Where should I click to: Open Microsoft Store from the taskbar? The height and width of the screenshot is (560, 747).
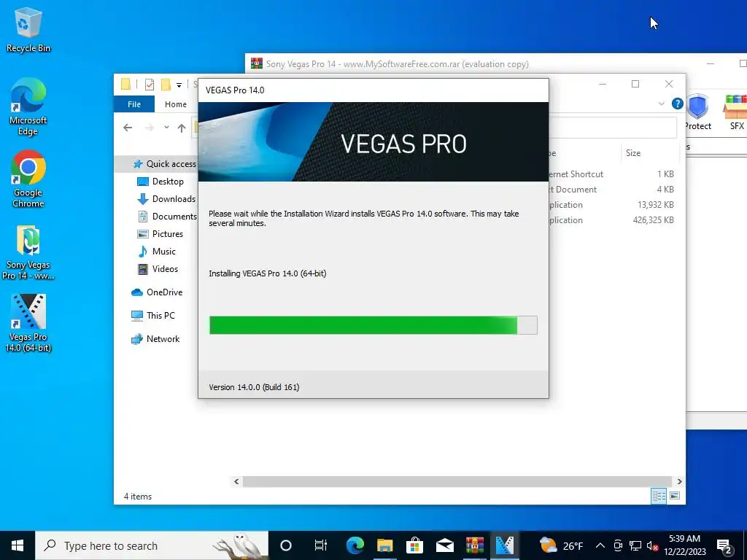click(414, 545)
